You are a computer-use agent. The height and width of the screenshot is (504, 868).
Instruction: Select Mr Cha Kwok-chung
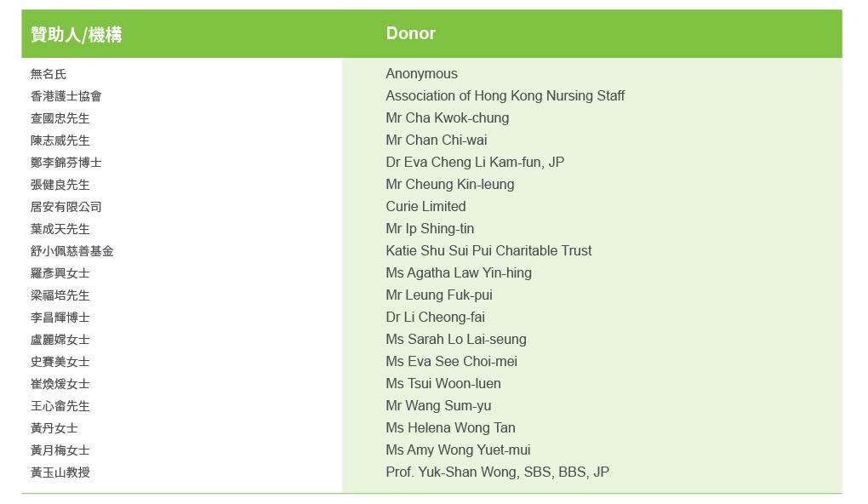(x=447, y=118)
